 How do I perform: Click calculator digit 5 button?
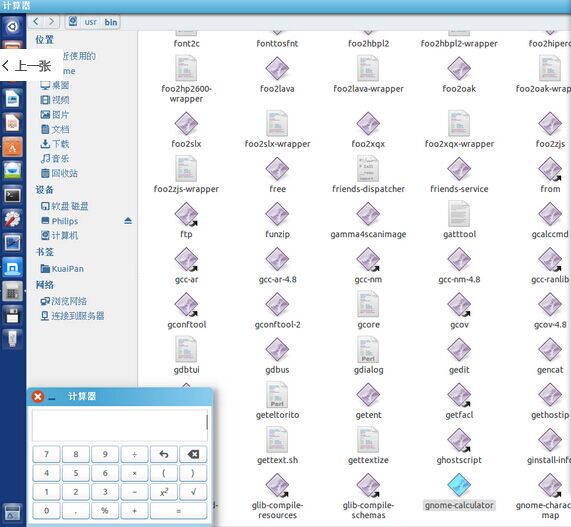tap(76, 473)
